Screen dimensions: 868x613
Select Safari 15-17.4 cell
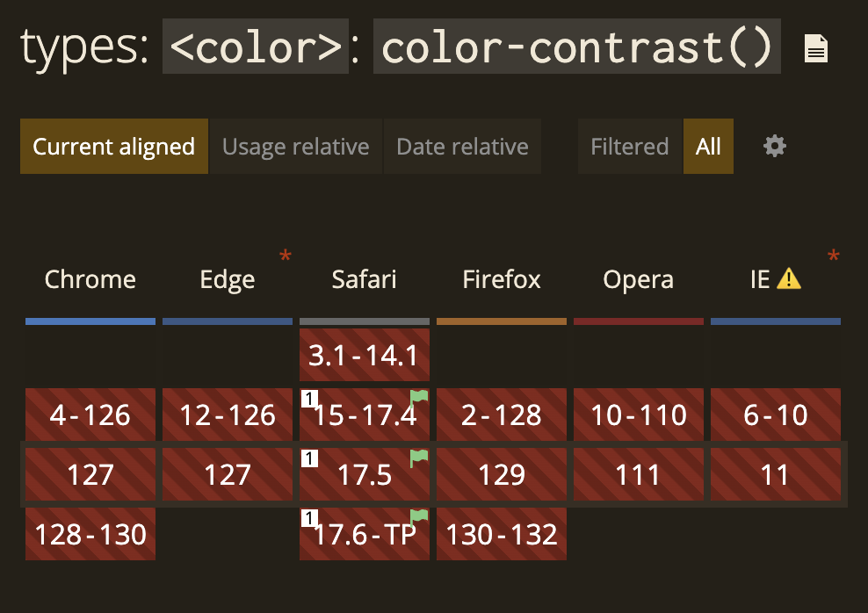tap(365, 415)
